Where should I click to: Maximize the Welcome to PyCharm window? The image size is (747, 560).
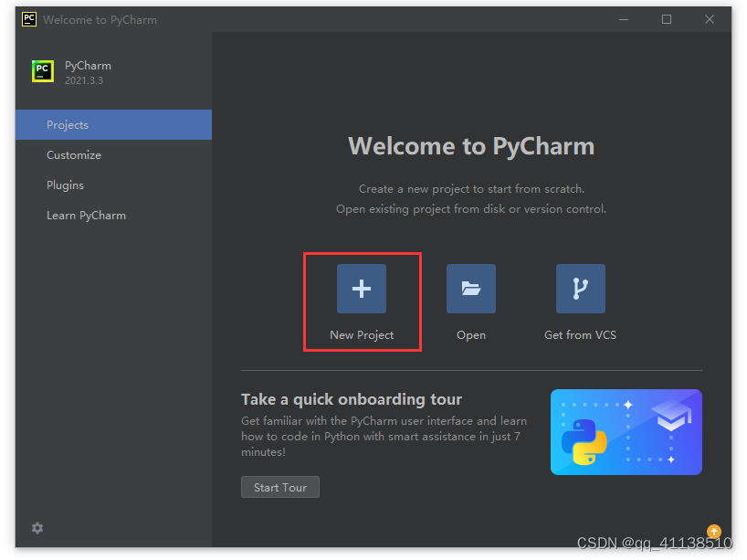(x=667, y=19)
